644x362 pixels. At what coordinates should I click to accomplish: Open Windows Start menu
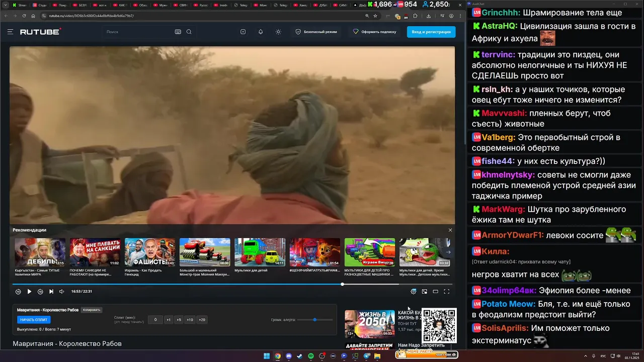coord(267,356)
